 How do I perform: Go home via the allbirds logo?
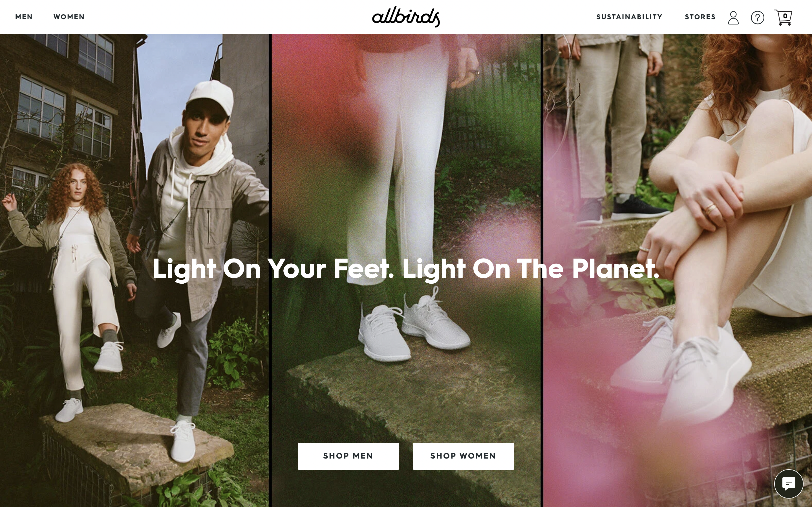tap(406, 17)
